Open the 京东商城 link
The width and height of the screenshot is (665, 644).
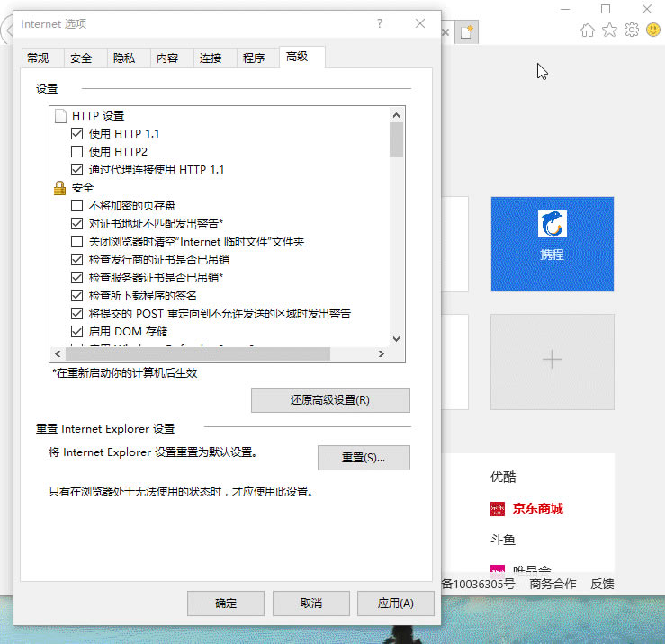tap(537, 508)
